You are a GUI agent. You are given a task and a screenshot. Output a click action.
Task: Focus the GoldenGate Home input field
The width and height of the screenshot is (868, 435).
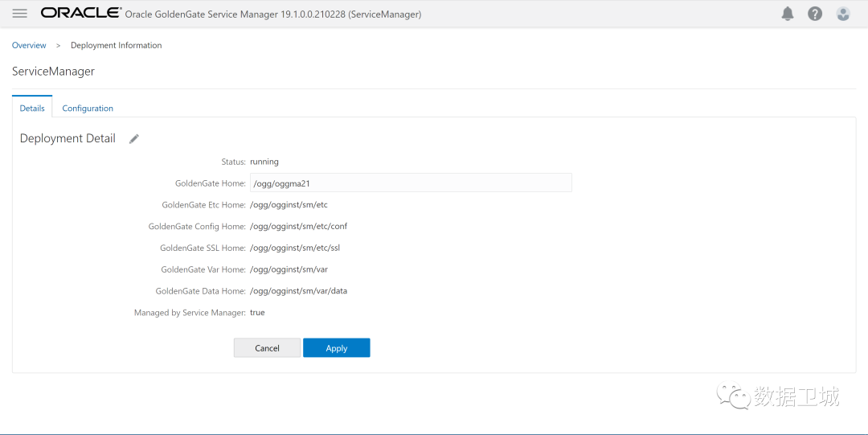[x=411, y=183]
